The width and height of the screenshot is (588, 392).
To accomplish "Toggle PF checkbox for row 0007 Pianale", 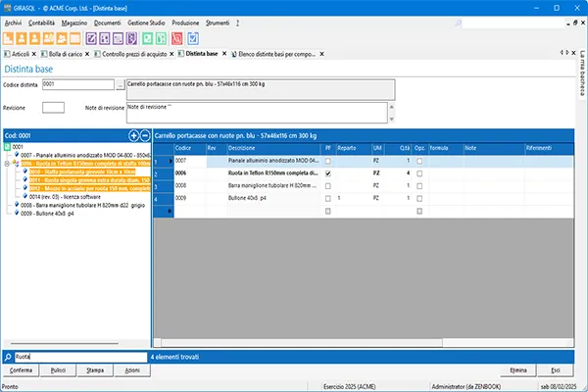I will click(328, 161).
